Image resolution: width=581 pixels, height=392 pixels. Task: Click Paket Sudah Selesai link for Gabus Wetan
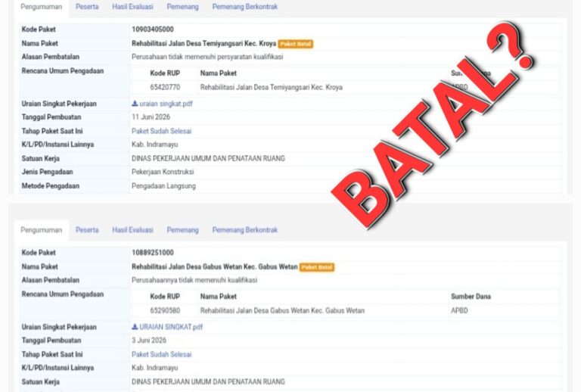pos(162,355)
